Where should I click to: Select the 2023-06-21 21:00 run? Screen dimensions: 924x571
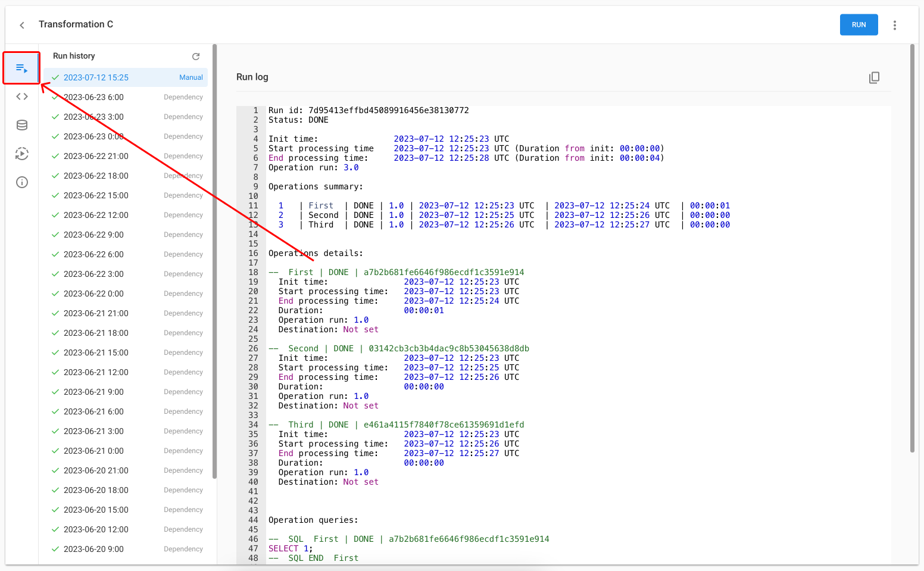point(126,313)
